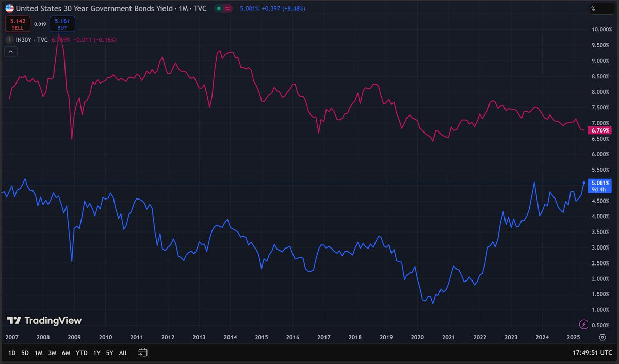Screen dimensions: 619x364
Task: Click the blue 5.081% price label
Action: coord(600,186)
